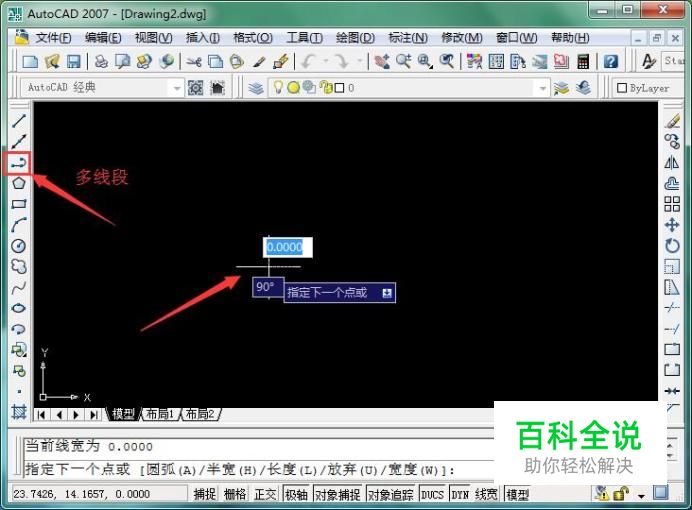Click the Save icon in toolbar
Image resolution: width=692 pixels, height=510 pixels.
(73, 61)
